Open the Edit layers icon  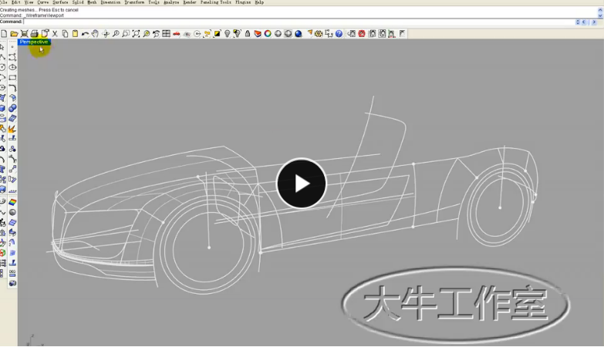(258, 34)
